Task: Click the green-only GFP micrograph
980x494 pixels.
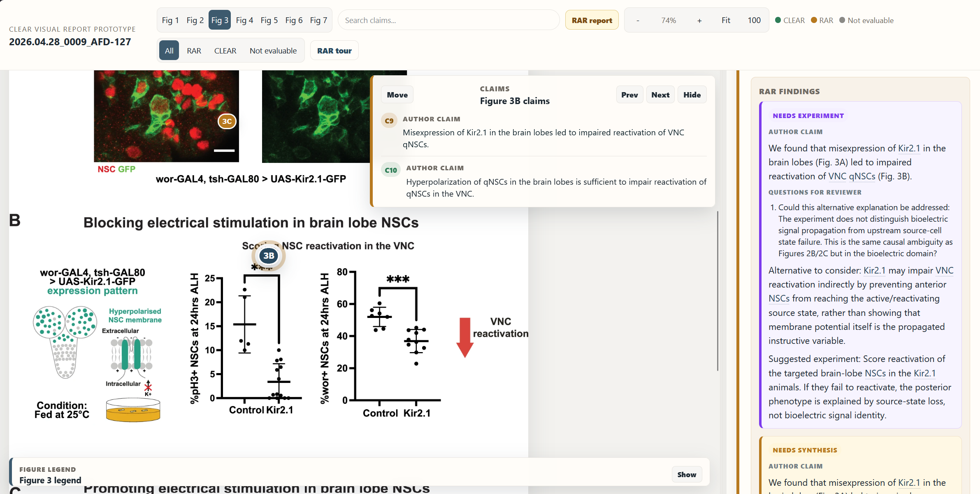Action: point(316,116)
